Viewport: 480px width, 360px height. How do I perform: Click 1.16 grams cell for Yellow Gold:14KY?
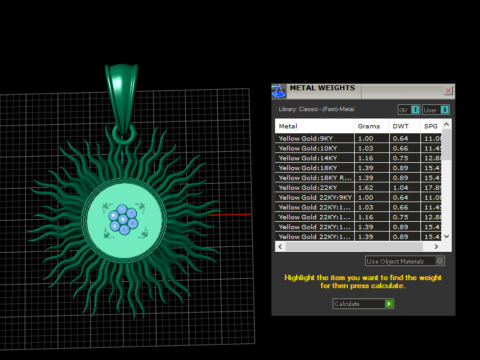372,158
